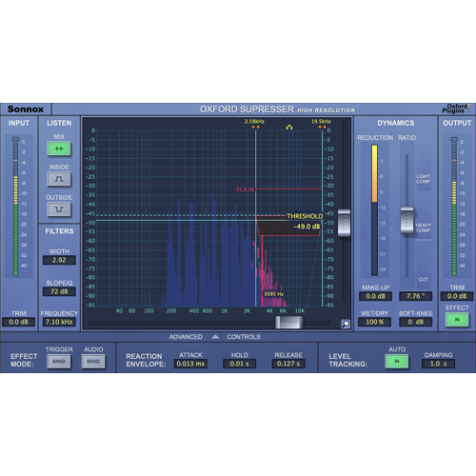The width and height of the screenshot is (476, 476).
Task: Click the output trim fader handle
Action: 454,139
